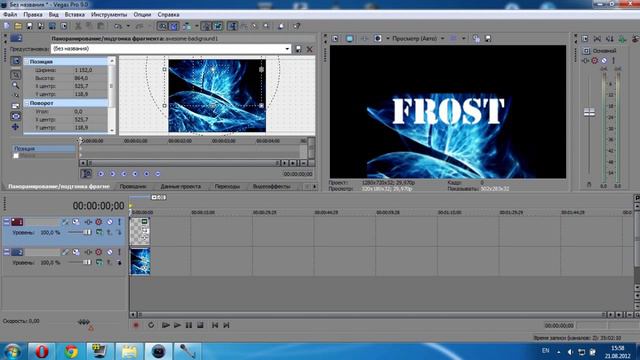
Task: Save the Pan/Crop preset with disk icon
Action: [x=298, y=49]
